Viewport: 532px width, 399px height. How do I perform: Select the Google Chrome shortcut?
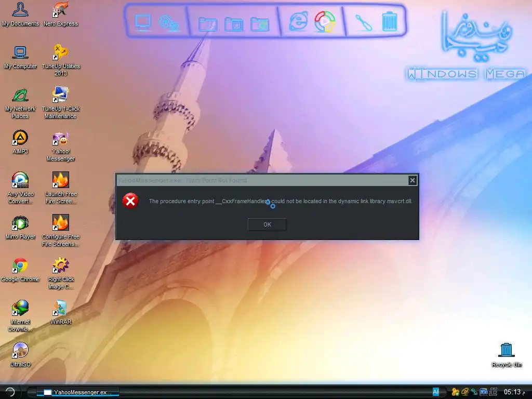[x=20, y=270]
